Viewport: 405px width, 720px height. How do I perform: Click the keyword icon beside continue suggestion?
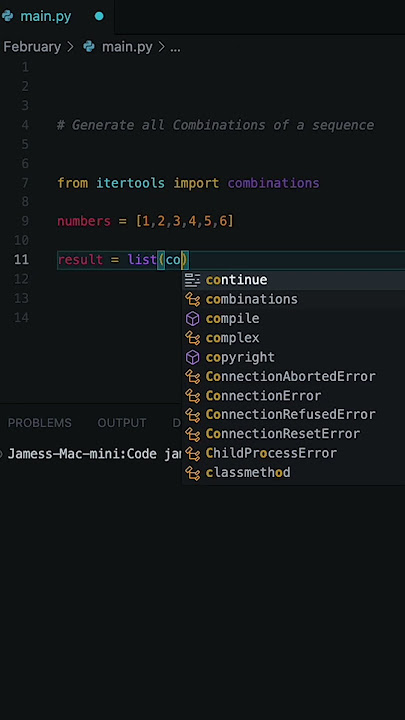pyautogui.click(x=192, y=280)
